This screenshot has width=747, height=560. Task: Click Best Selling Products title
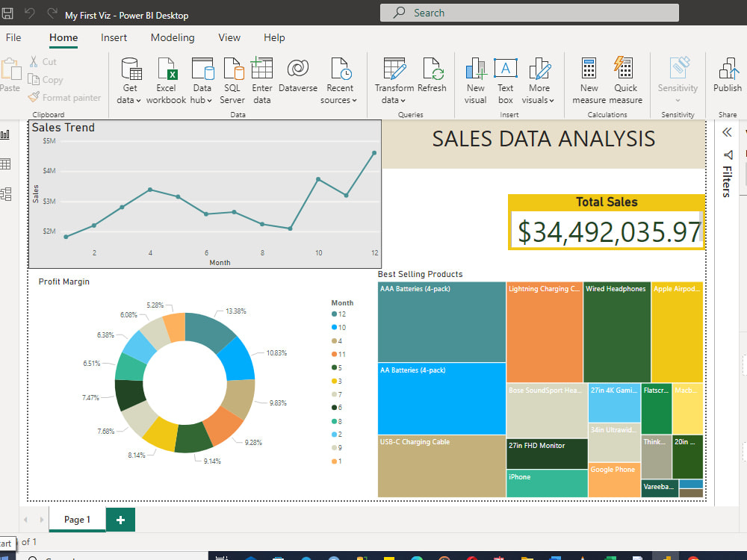pyautogui.click(x=420, y=274)
